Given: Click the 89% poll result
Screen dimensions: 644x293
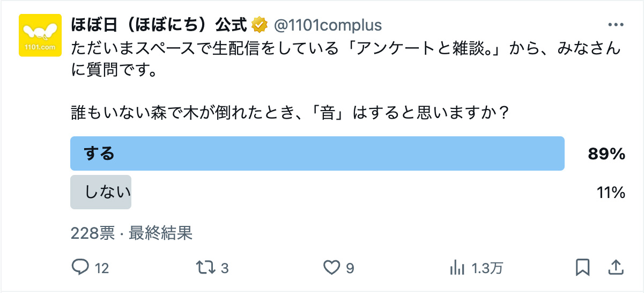Looking at the screenshot, I should pos(606,154).
